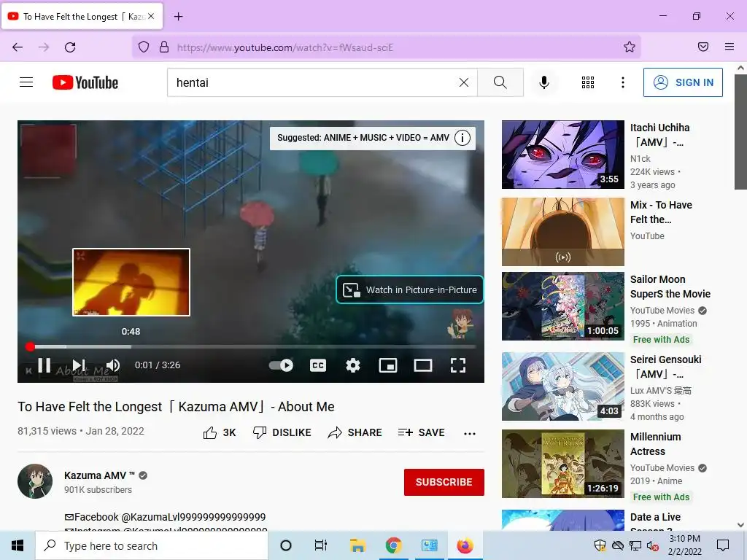Open Kazuma AMV channel avatar
The height and width of the screenshot is (560, 747).
click(x=35, y=481)
